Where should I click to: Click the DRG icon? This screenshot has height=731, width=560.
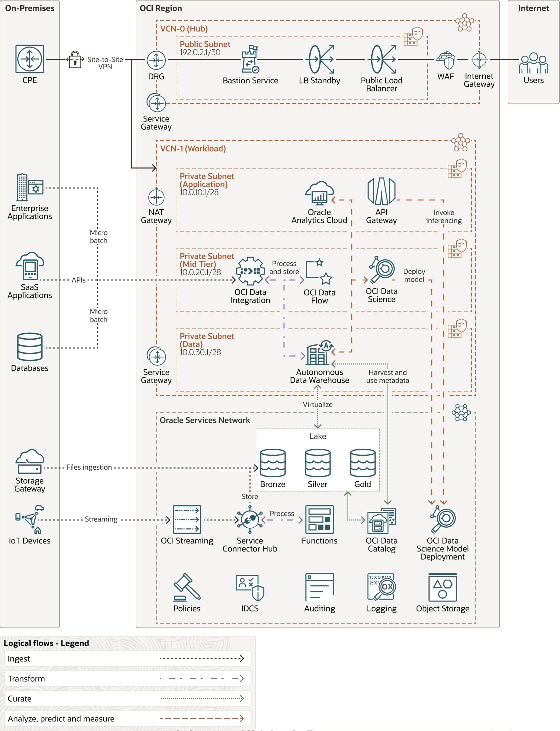tap(156, 60)
